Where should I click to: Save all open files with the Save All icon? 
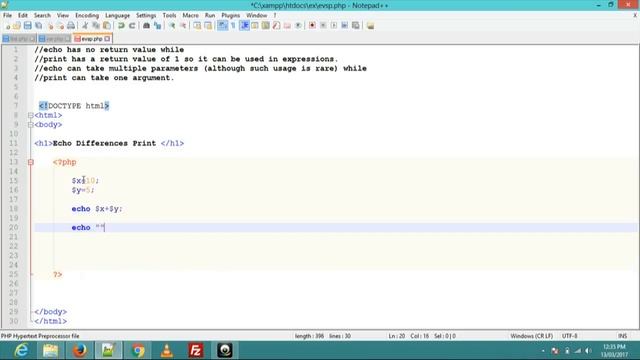38,26
